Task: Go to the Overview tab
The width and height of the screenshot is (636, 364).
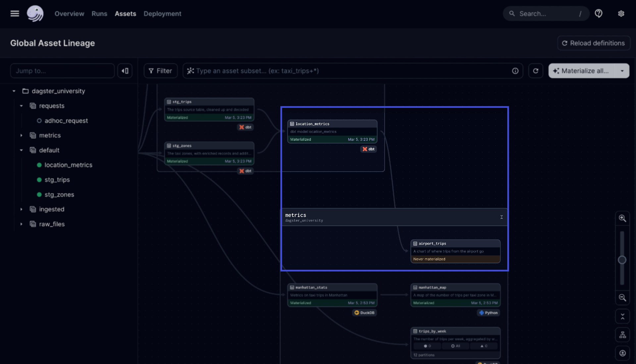Action: point(69,14)
